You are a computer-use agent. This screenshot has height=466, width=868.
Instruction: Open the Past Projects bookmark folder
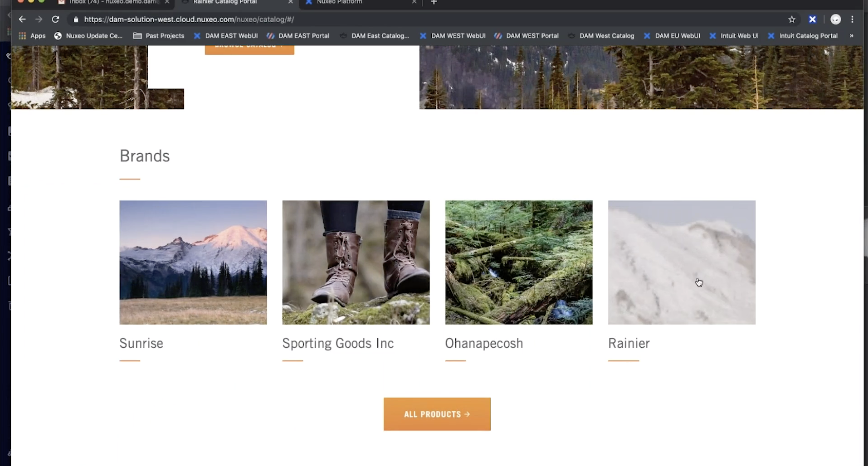point(159,36)
